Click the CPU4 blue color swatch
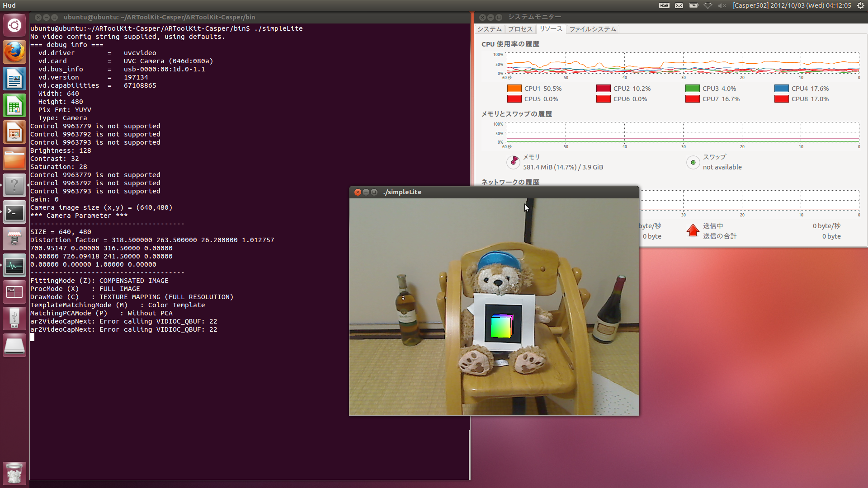 (781, 89)
